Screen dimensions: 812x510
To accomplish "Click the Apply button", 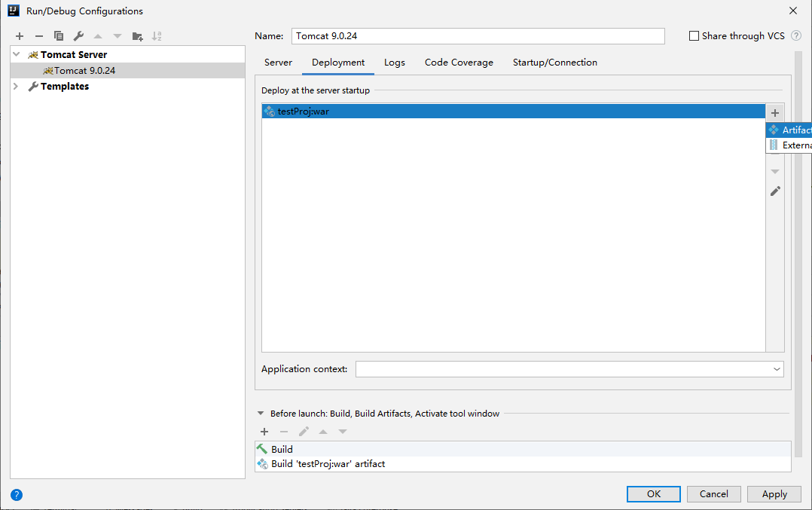I will coord(774,494).
